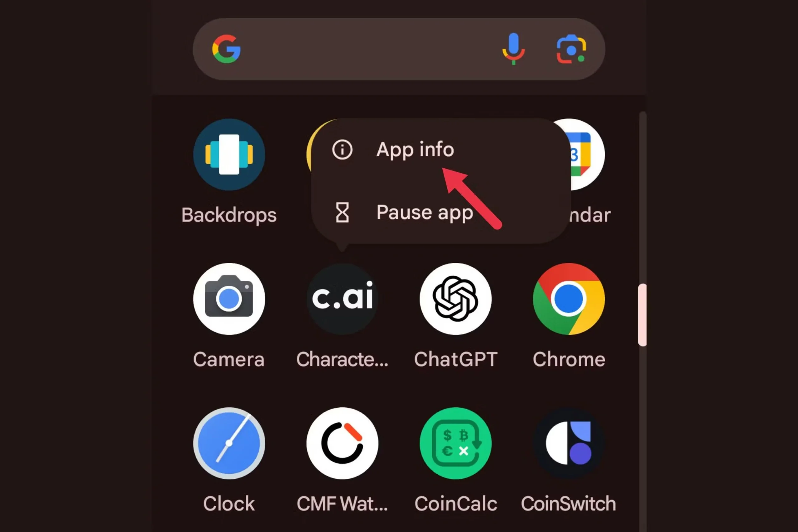This screenshot has width=798, height=532.
Task: Open ChatGPT app
Action: pos(455,299)
